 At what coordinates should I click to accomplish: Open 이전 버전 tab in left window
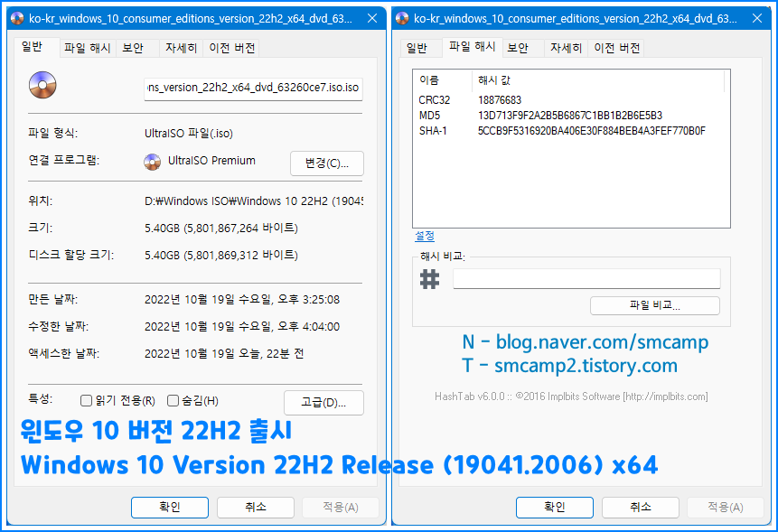pyautogui.click(x=231, y=48)
